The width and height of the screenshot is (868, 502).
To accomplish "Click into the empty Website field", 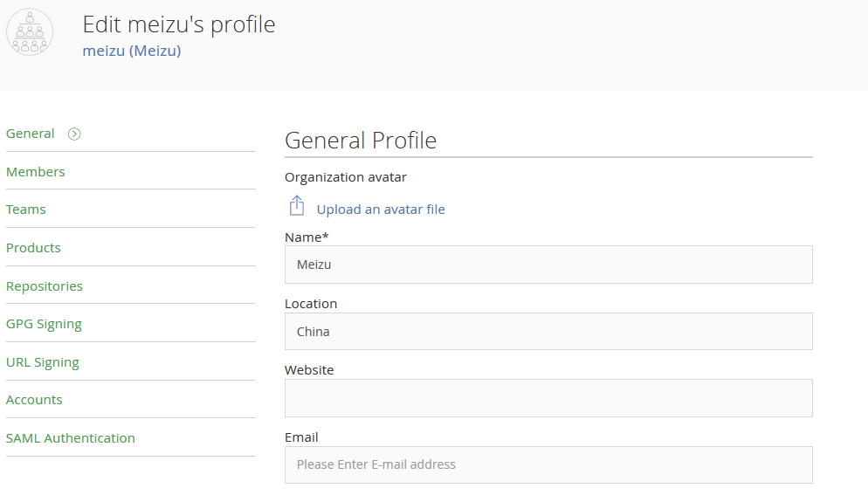I will [548, 398].
